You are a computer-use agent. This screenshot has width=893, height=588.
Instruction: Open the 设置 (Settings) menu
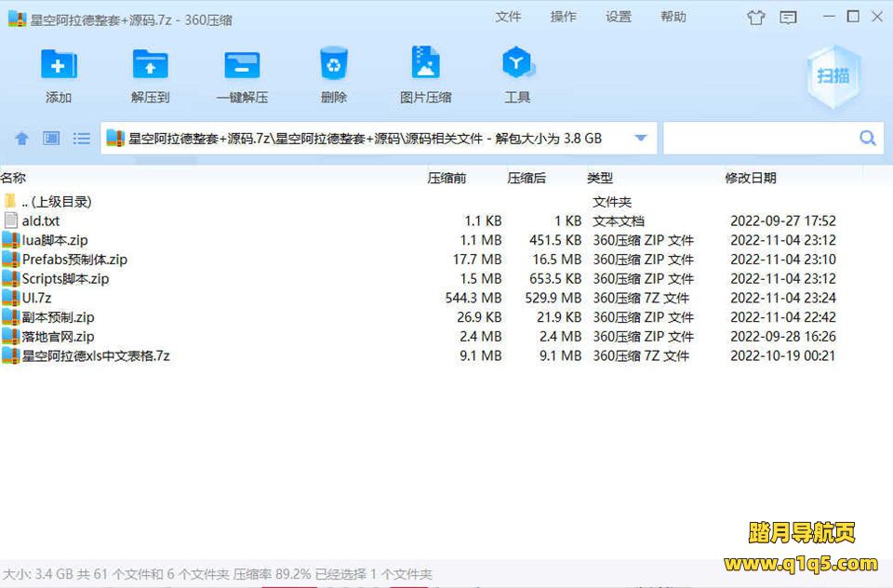[x=618, y=17]
